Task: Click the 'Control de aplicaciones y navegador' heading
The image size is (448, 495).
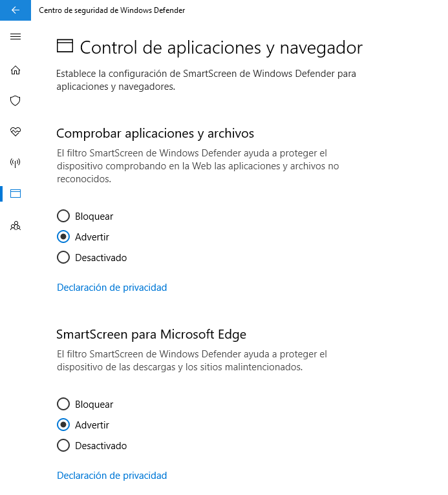Action: coord(221,47)
